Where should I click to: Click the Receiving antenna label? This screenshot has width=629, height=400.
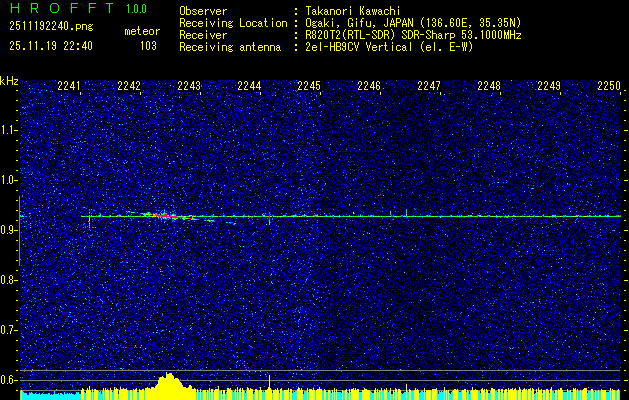click(x=230, y=47)
